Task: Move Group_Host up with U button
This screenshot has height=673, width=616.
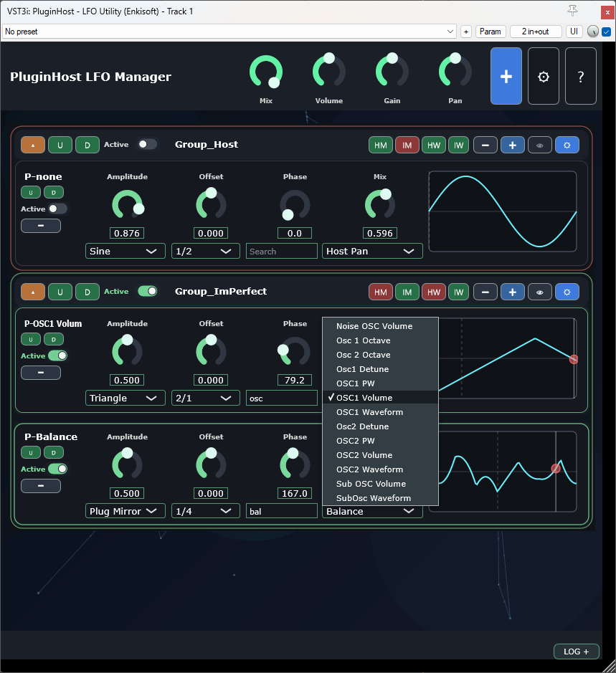Action: point(60,145)
